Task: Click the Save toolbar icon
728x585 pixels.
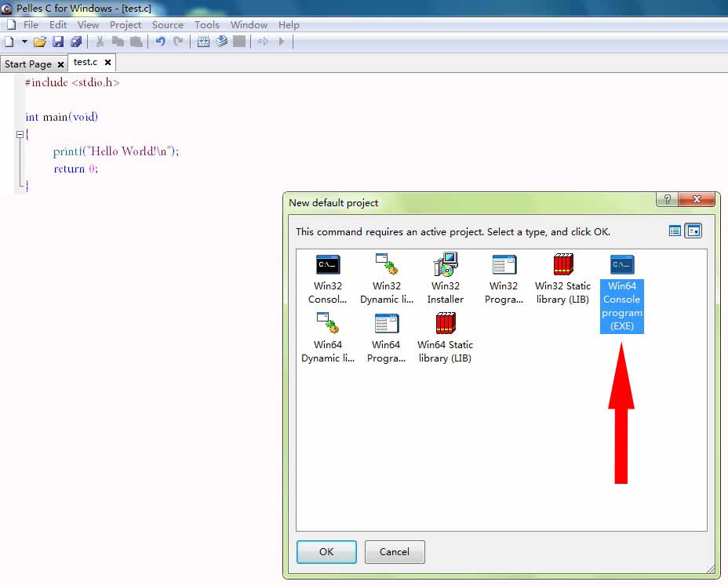Action: coord(58,42)
